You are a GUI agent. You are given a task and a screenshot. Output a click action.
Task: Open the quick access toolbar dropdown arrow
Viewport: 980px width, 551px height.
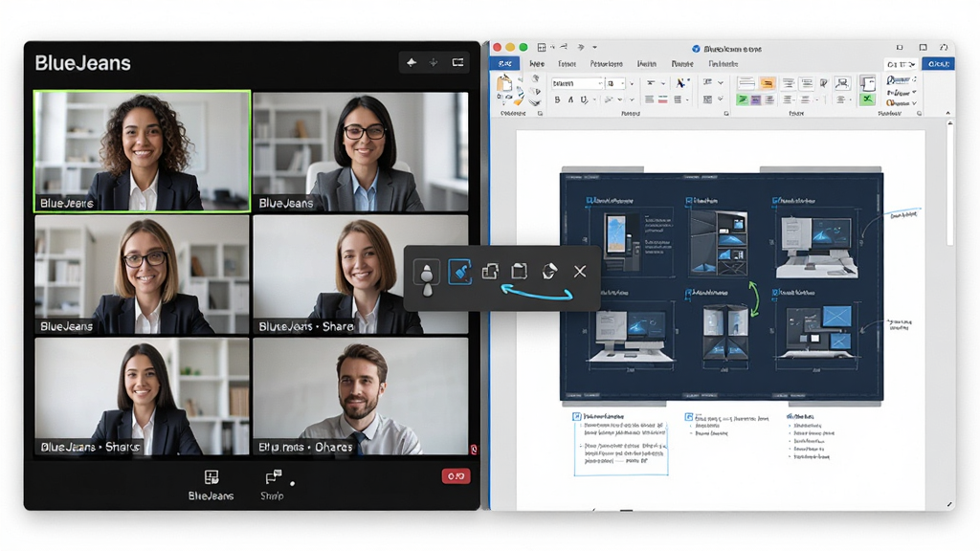(595, 48)
